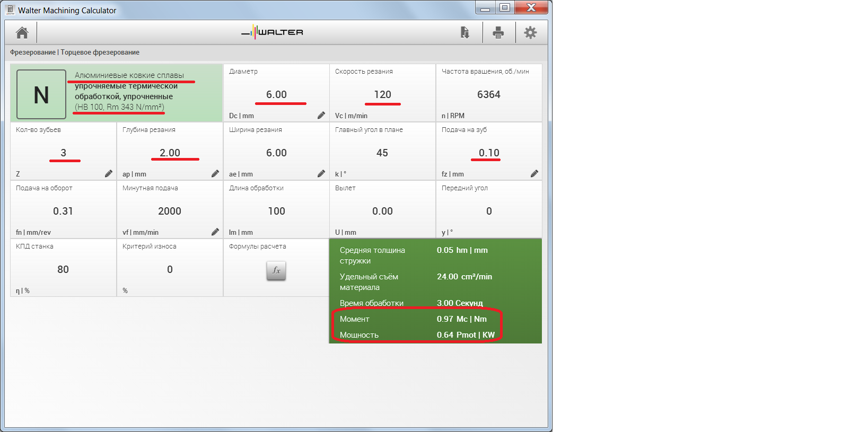Image resolution: width=868 pixels, height=432 pixels.
Task: Click the Вылет value 0.00
Action: pyautogui.click(x=382, y=211)
